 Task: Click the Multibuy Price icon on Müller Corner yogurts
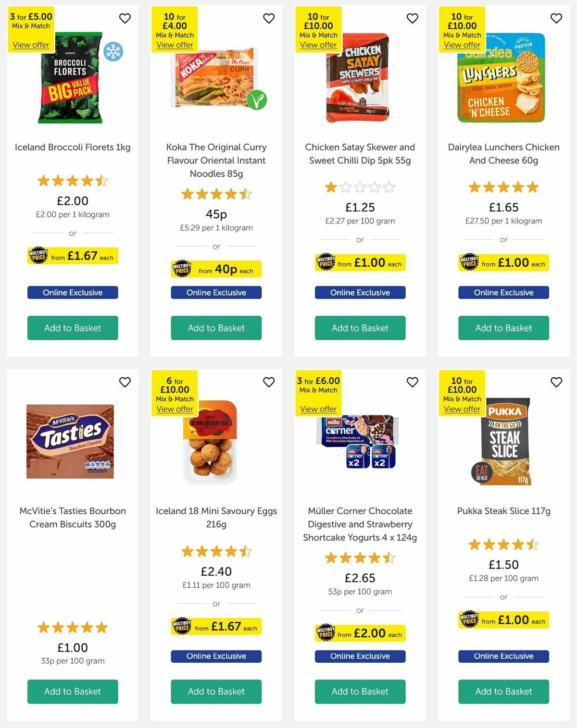click(326, 633)
